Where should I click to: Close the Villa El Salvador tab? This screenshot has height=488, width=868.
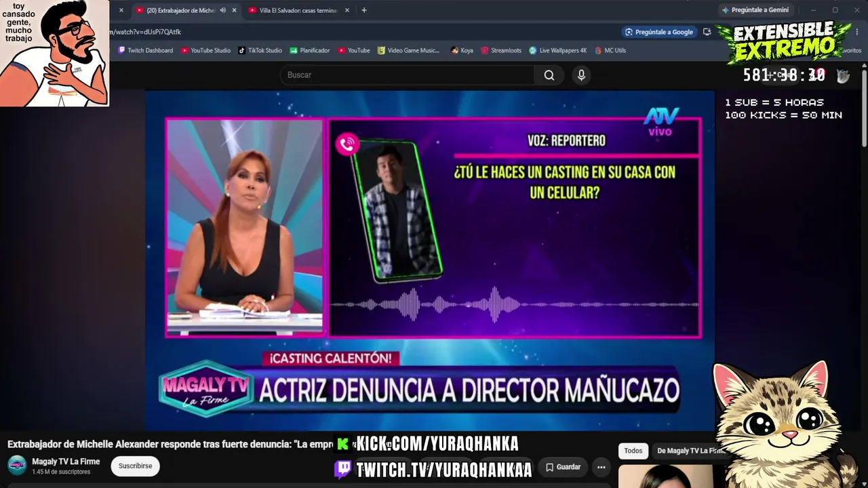[347, 10]
